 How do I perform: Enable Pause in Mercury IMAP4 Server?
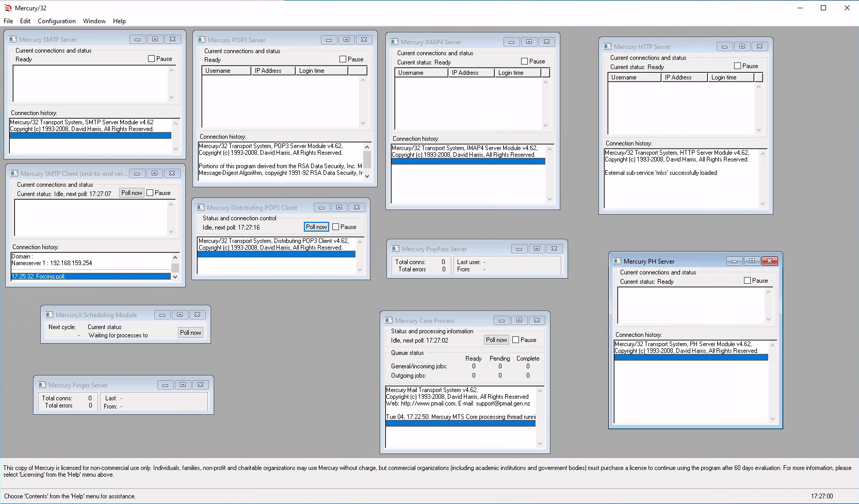click(524, 61)
